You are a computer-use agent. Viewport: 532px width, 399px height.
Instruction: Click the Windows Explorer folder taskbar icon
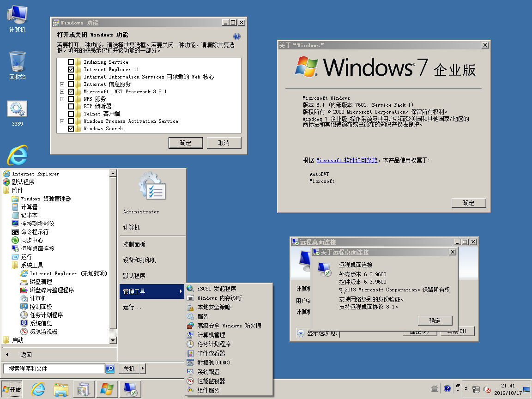[x=61, y=389]
